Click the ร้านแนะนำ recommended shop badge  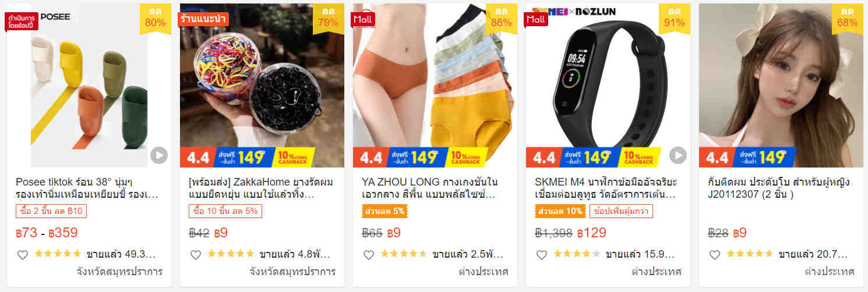[x=203, y=19]
